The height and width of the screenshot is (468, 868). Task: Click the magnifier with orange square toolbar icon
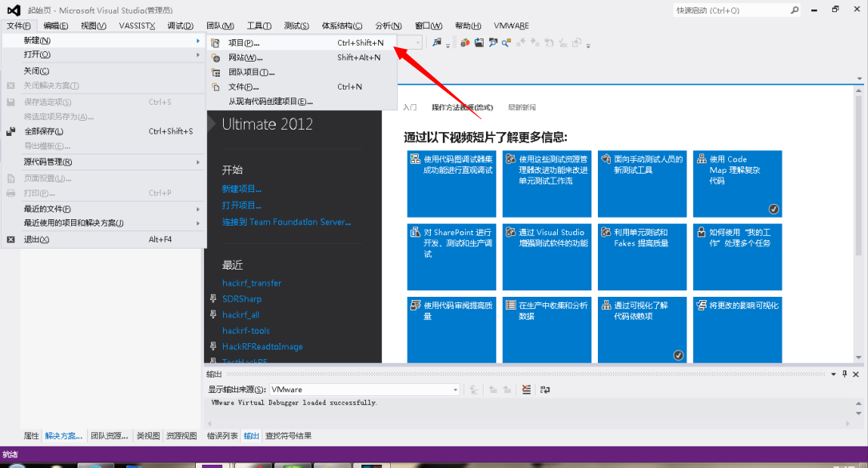coord(506,42)
